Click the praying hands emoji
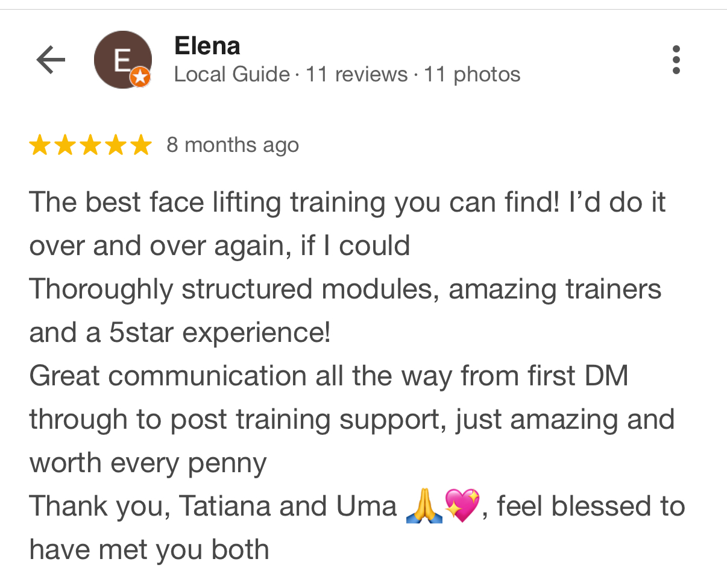Screen dimensions: 727x588 pyautogui.click(x=424, y=507)
